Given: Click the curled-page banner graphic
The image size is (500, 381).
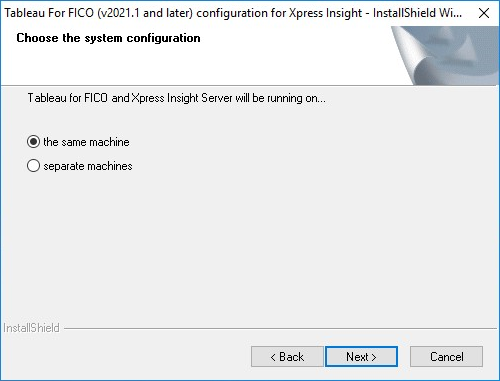Looking at the screenshot, I should tap(445, 55).
